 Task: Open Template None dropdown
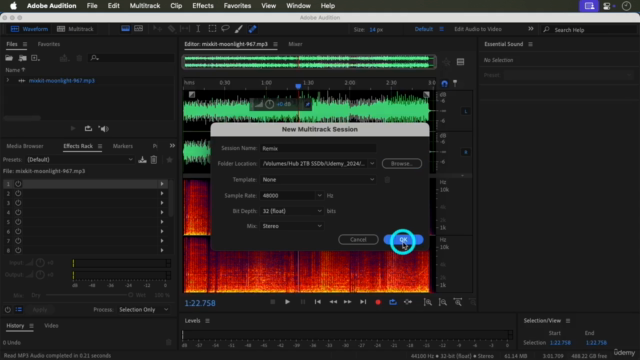318,180
